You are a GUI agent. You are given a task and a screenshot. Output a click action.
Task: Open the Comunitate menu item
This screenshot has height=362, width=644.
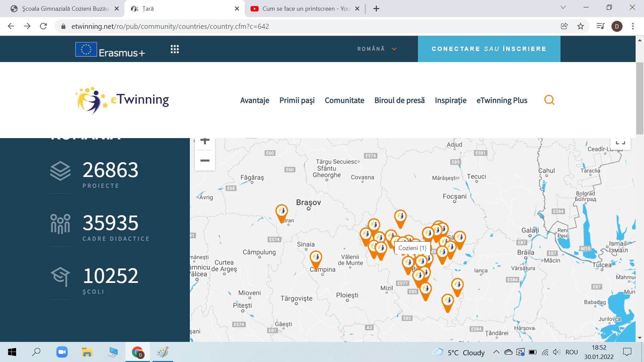click(x=344, y=100)
